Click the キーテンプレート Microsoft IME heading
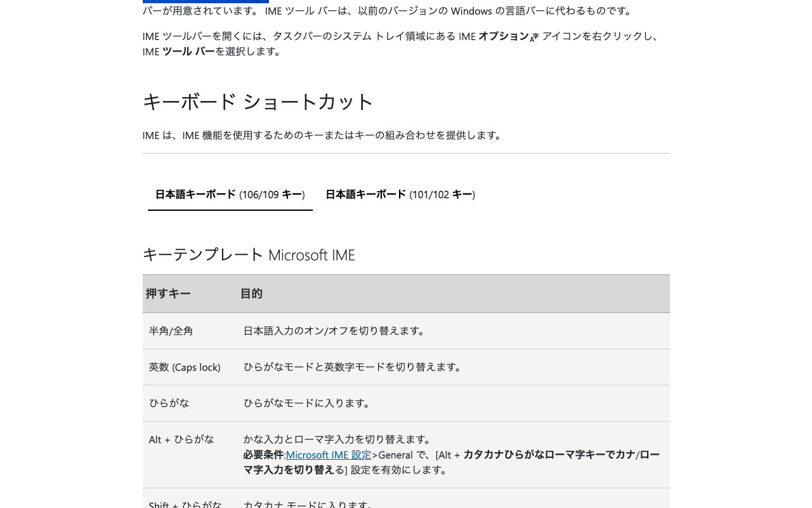The width and height of the screenshot is (812, 508). pyautogui.click(x=249, y=255)
